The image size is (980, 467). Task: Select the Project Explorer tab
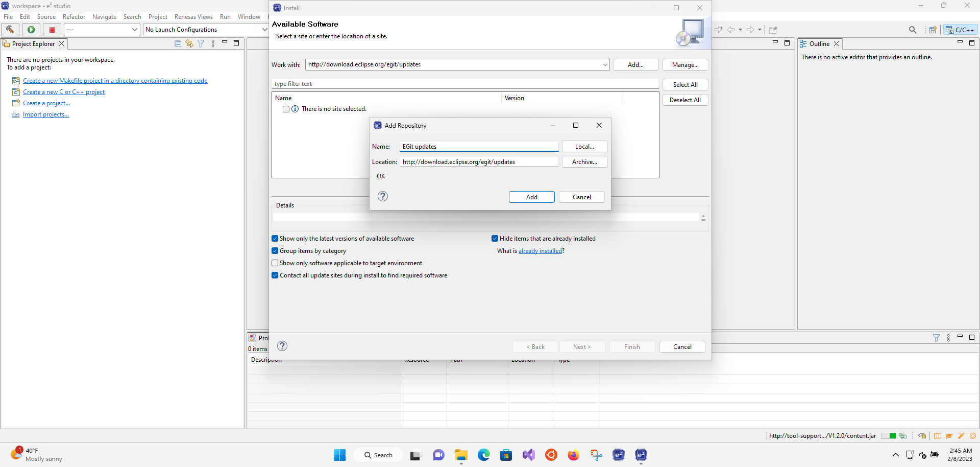34,44
